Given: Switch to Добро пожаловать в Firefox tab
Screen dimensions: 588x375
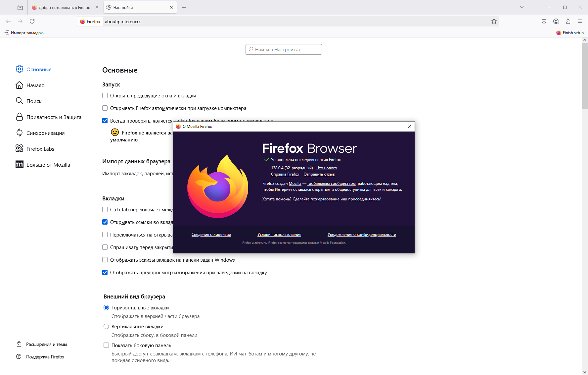Looking at the screenshot, I should pos(65,7).
